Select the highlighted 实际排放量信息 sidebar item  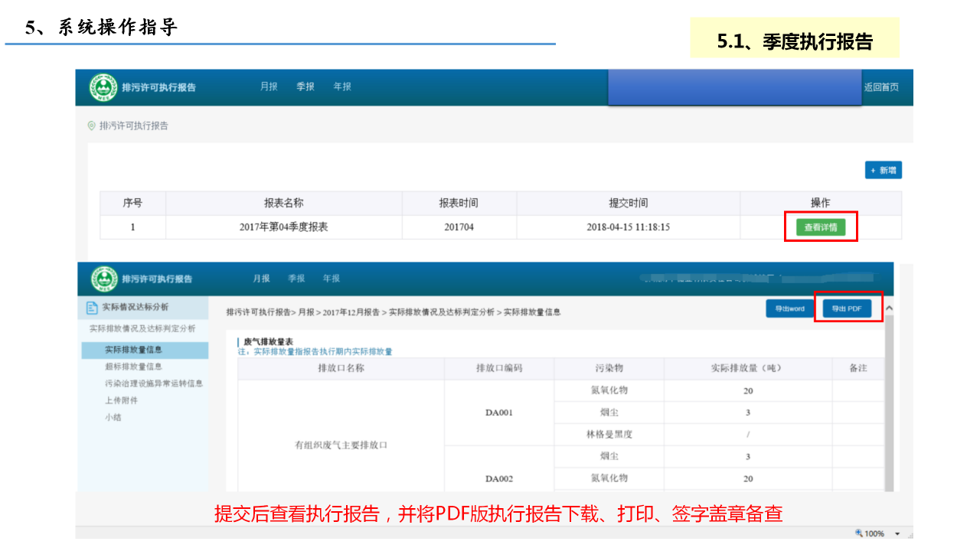(x=133, y=350)
